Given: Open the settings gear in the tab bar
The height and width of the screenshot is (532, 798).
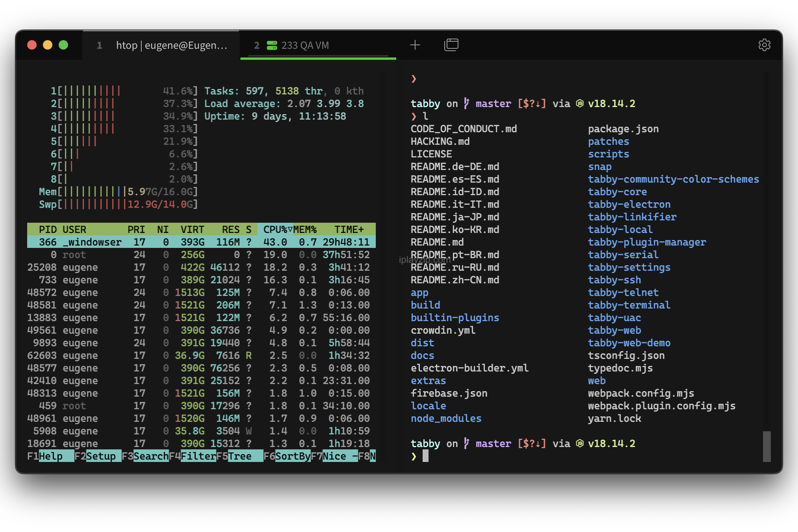Looking at the screenshot, I should point(764,45).
